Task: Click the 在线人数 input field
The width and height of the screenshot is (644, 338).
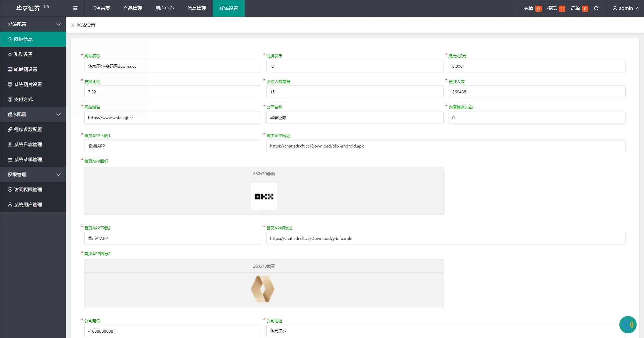Action: click(537, 92)
